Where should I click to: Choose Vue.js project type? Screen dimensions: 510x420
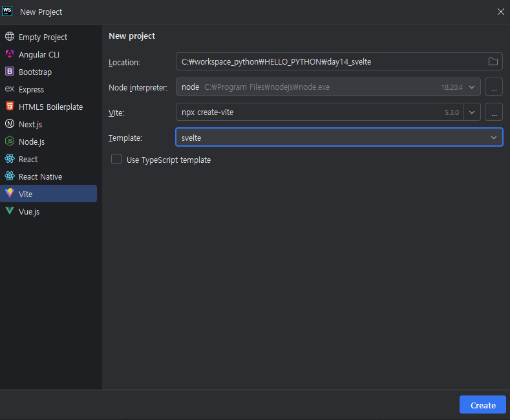pos(48,211)
